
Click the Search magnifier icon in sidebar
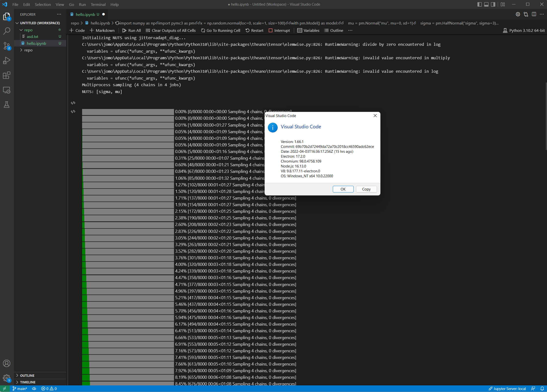tap(7, 31)
